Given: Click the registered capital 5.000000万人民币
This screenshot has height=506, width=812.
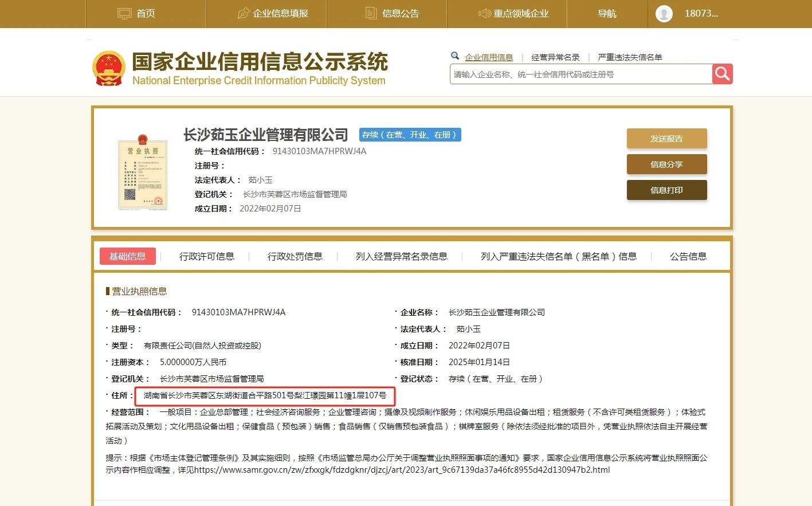Looking at the screenshot, I should (x=193, y=362).
